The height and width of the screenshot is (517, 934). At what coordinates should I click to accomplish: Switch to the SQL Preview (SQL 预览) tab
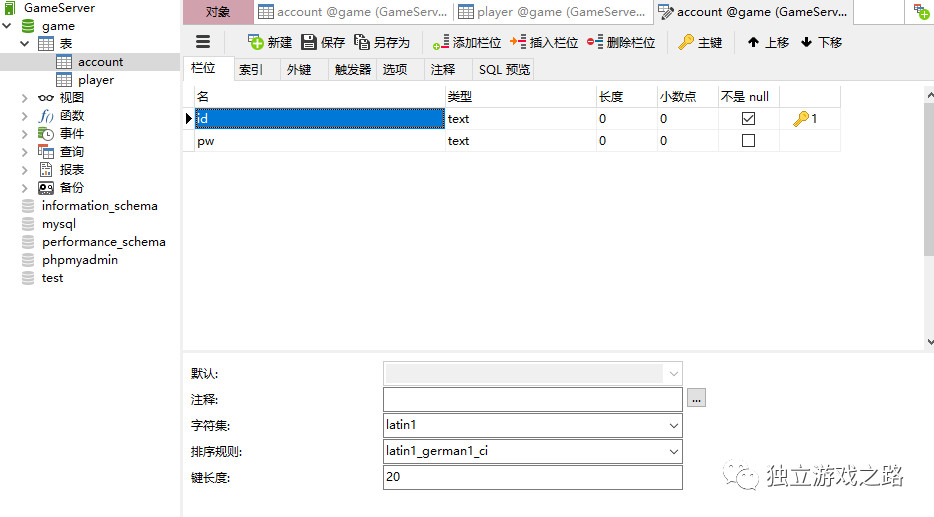coord(504,70)
